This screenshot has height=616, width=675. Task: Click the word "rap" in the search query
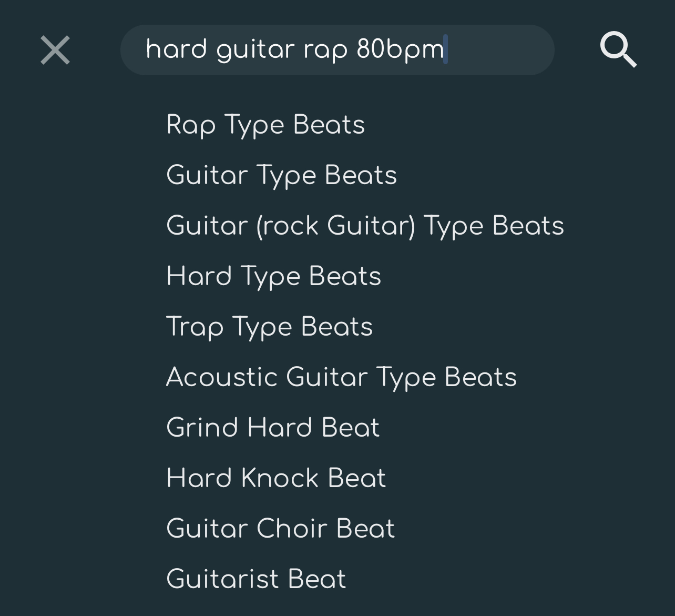(325, 49)
